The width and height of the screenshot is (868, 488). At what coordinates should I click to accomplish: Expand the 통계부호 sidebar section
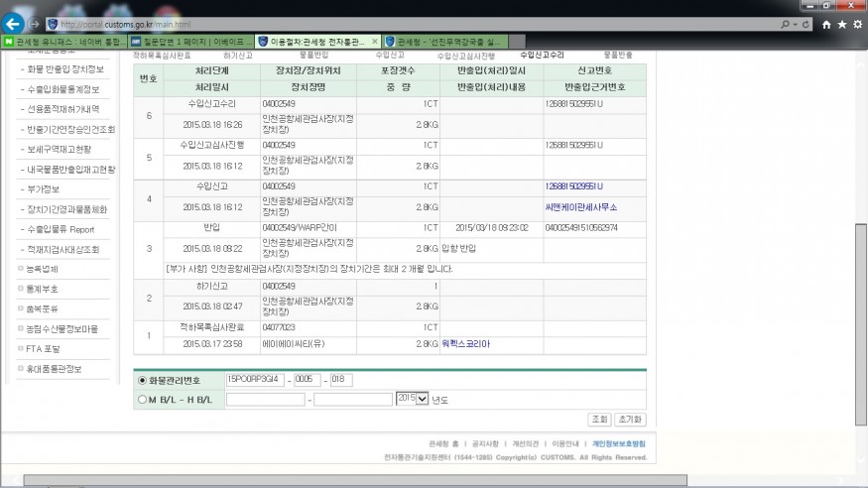tap(42, 289)
